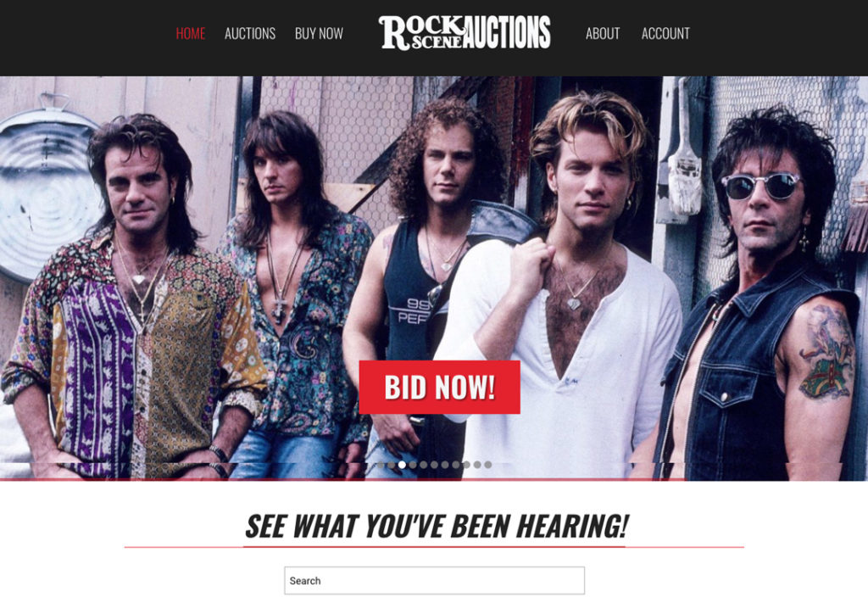Jump to the fourth carousel slide dot

(x=413, y=465)
